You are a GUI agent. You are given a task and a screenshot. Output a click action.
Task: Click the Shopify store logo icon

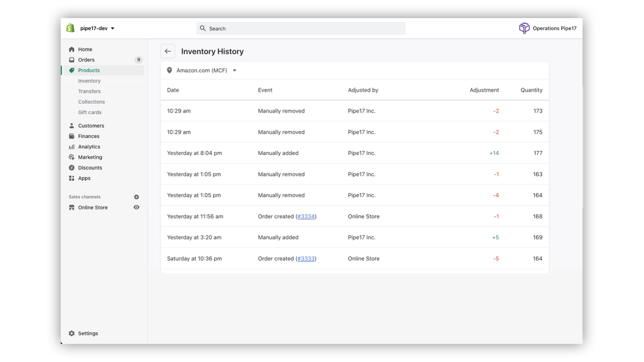(x=70, y=28)
